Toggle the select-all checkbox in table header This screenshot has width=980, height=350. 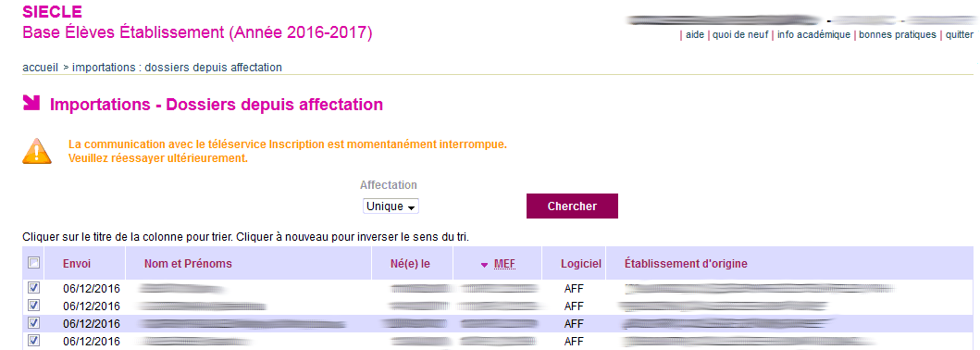[33, 263]
